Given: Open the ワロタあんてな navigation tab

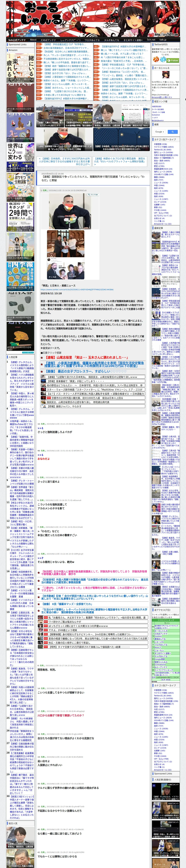Looking at the screenshot, I should [x=92, y=40].
